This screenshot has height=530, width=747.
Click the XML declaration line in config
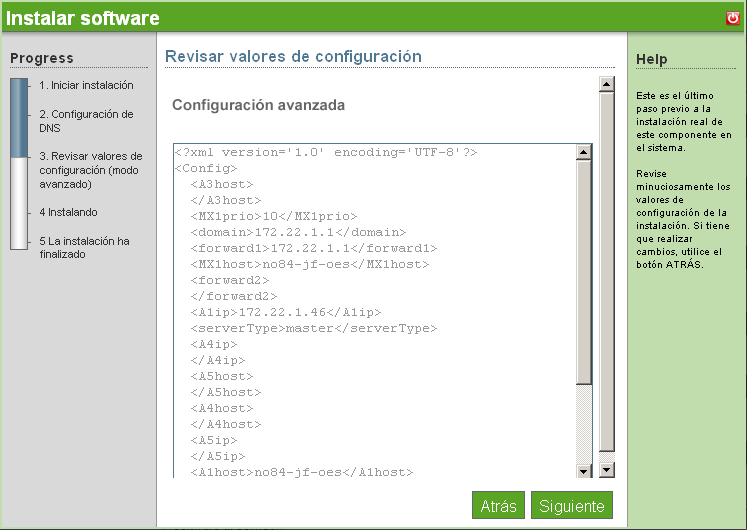tap(326, 152)
